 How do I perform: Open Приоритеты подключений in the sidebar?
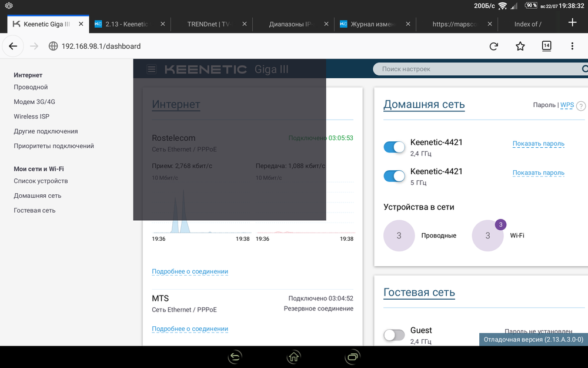[x=54, y=145]
